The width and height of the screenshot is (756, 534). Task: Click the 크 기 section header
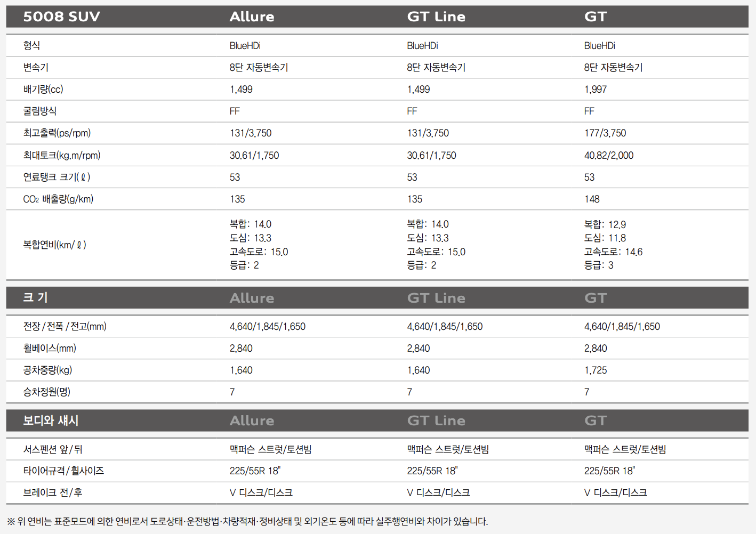(x=36, y=297)
